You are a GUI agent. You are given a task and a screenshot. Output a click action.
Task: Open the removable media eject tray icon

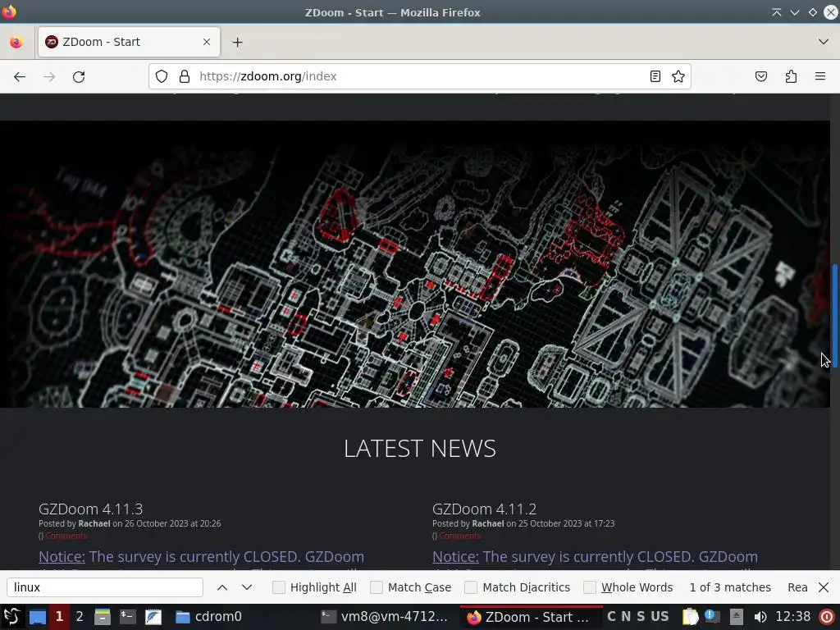pyautogui.click(x=736, y=617)
